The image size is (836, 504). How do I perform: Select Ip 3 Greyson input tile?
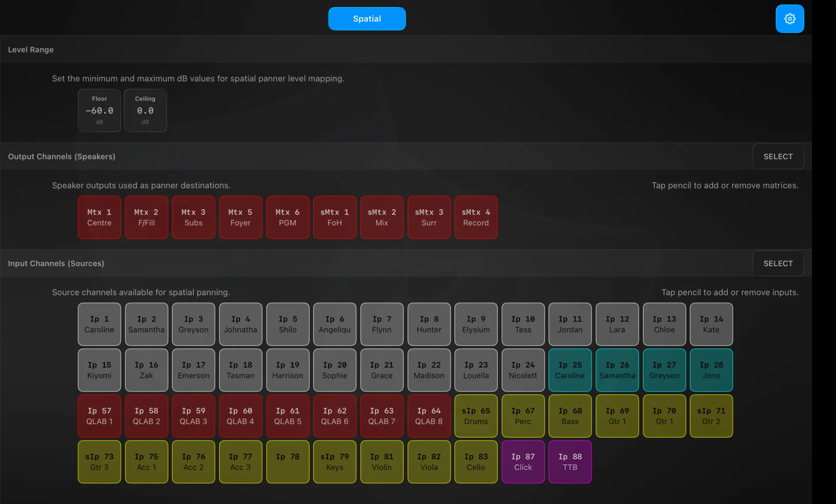pyautogui.click(x=194, y=324)
